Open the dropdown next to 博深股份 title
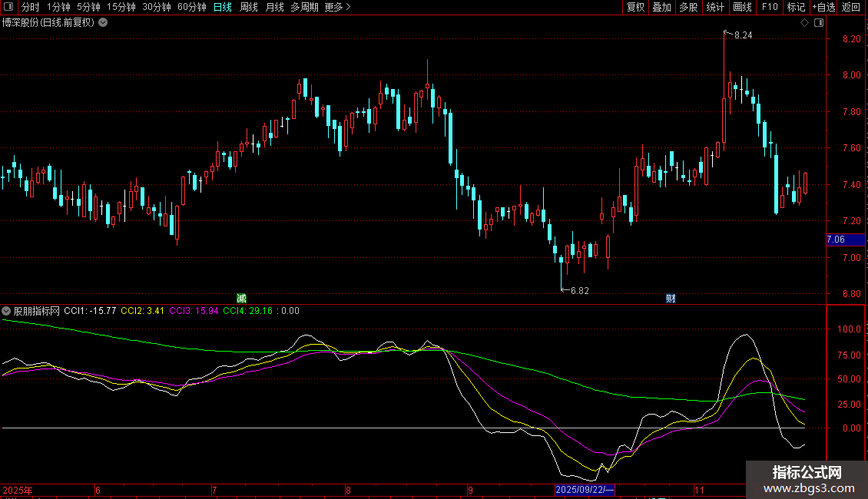 [103, 22]
